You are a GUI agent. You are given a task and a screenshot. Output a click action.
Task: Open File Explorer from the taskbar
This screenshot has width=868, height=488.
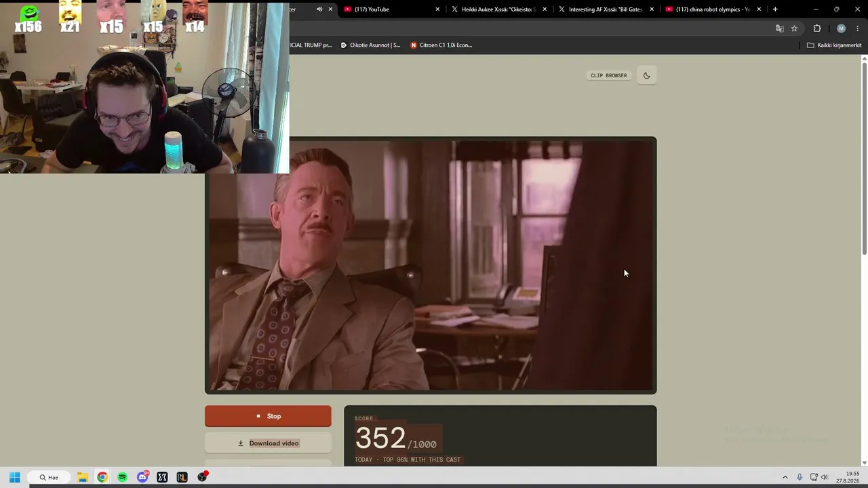pos(82,477)
